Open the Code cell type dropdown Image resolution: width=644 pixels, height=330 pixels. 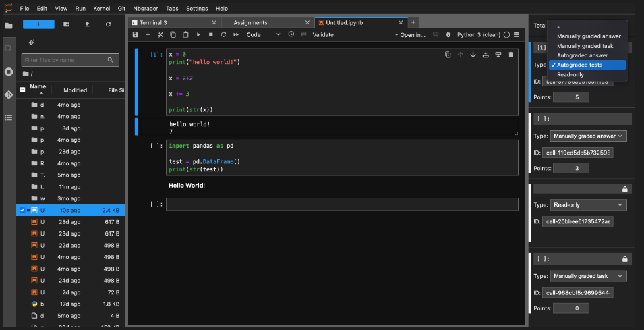pyautogui.click(x=263, y=35)
